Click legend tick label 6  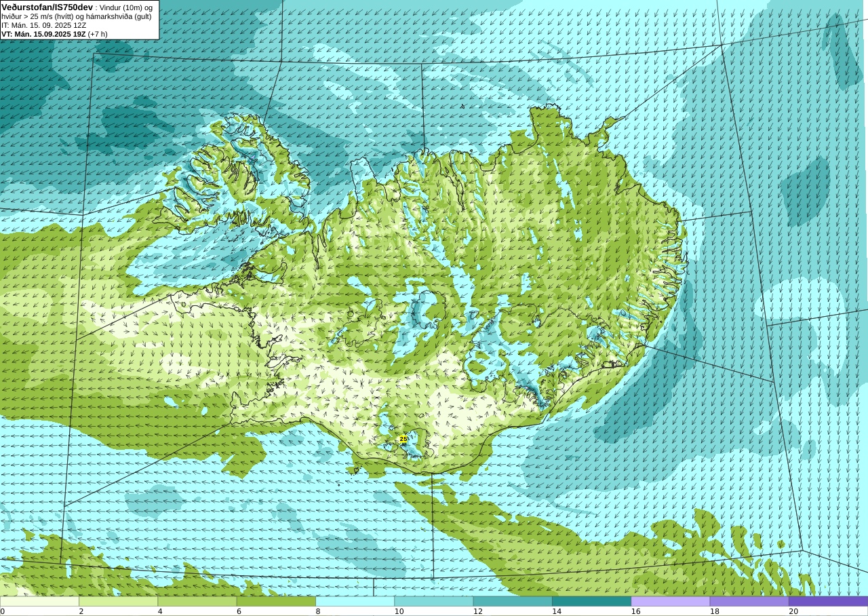pos(239,611)
